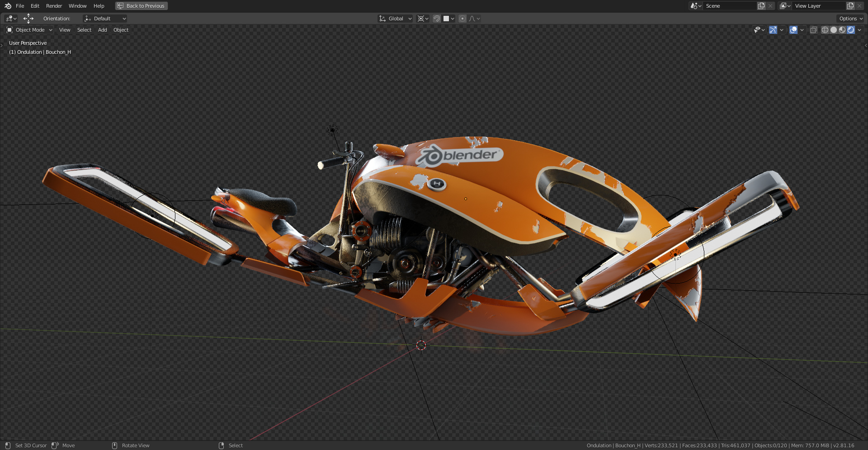Viewport: 868px width, 450px height.
Task: Click the Set 3D Cursor mouse icon
Action: click(x=8, y=445)
